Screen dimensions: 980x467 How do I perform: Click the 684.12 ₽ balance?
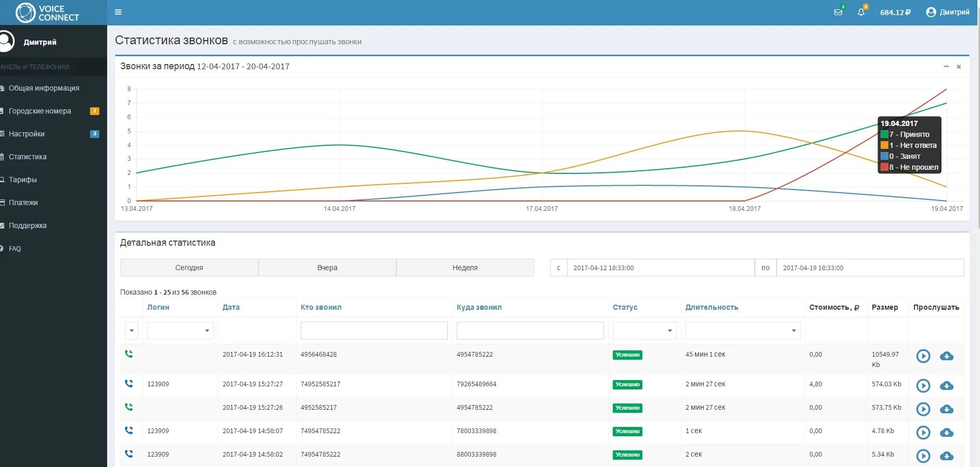coord(895,12)
